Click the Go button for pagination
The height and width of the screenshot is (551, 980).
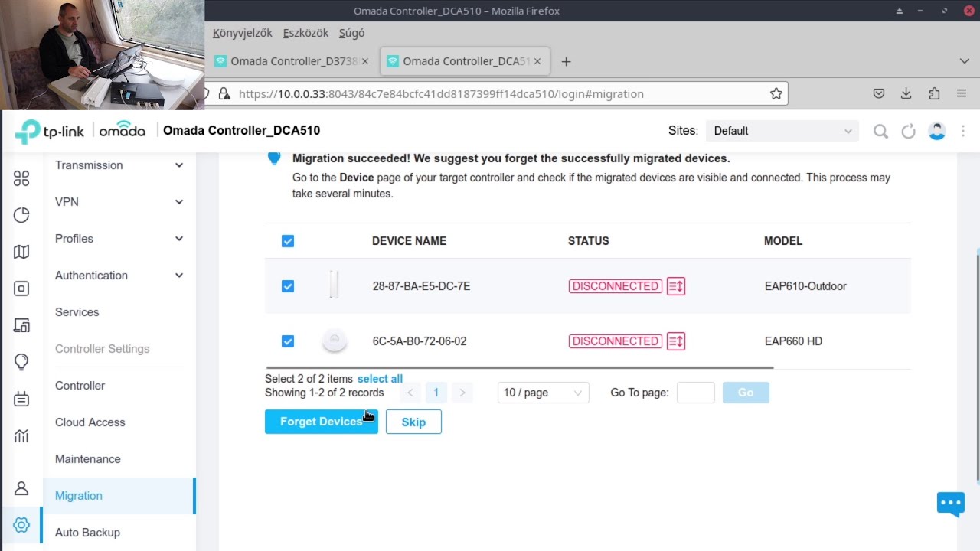coord(746,393)
